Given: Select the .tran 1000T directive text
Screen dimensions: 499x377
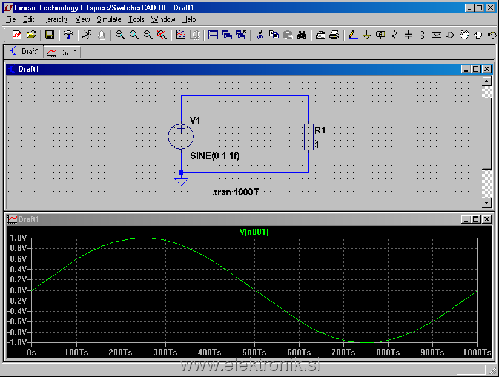Looking at the screenshot, I should 236,192.
